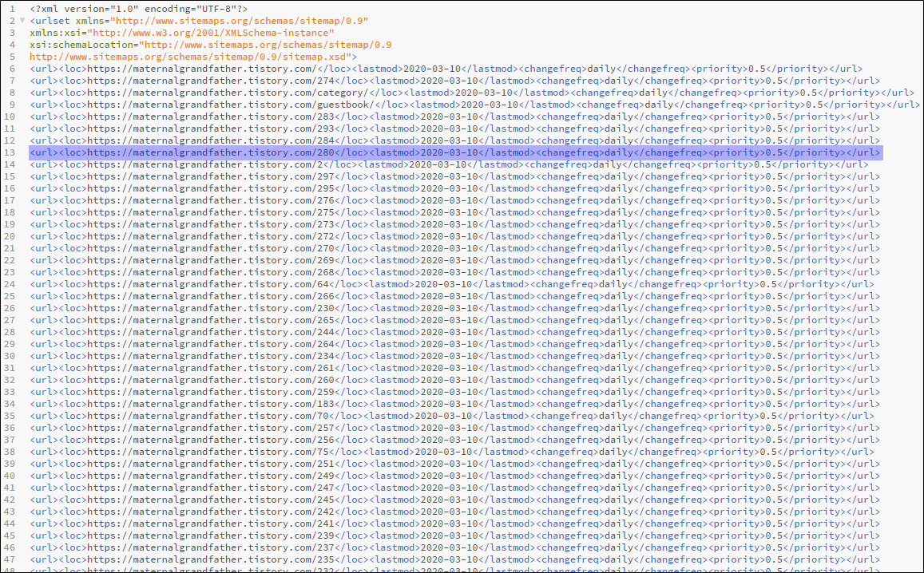Click the line with URL ending /284
Screen dimensions: 924x573
click(455, 140)
